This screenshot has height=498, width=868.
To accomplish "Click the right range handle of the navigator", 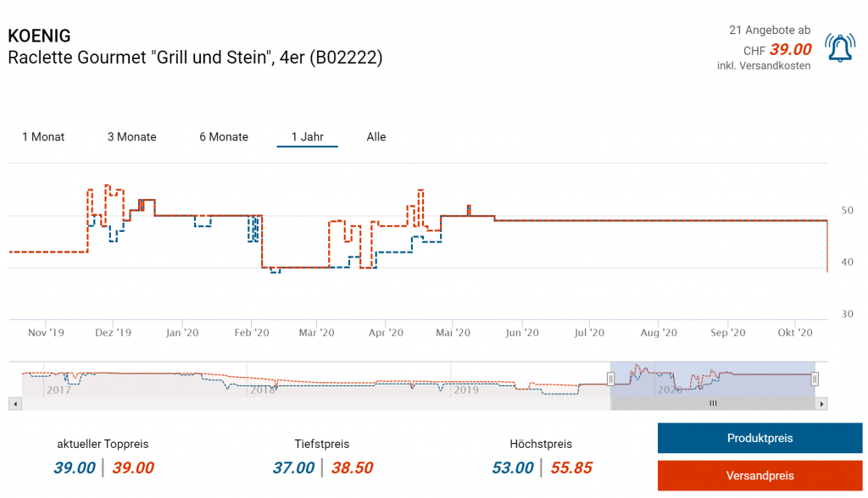I will [815, 379].
